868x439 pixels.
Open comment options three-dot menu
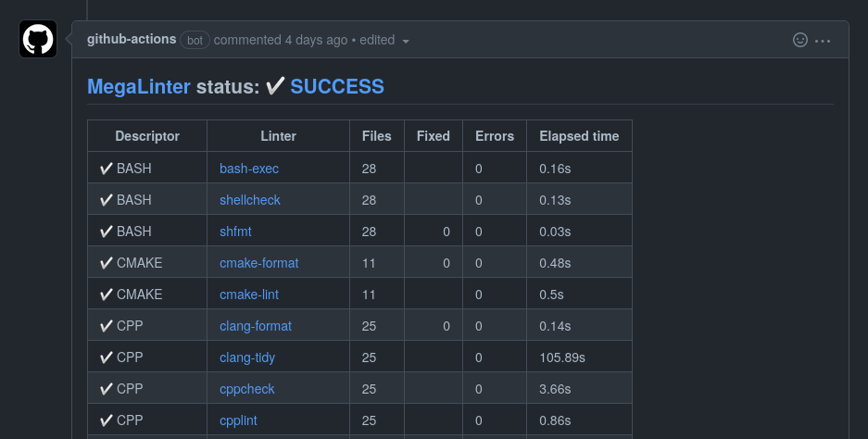click(x=823, y=40)
